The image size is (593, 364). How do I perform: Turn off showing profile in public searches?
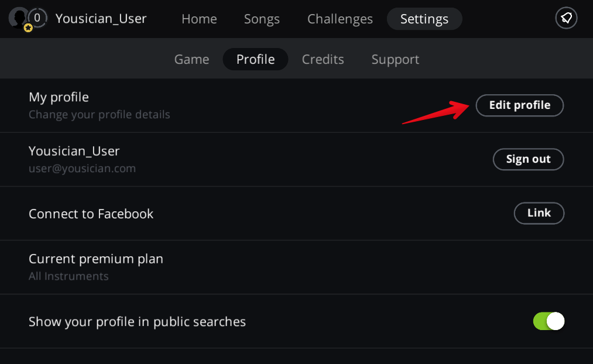point(549,321)
